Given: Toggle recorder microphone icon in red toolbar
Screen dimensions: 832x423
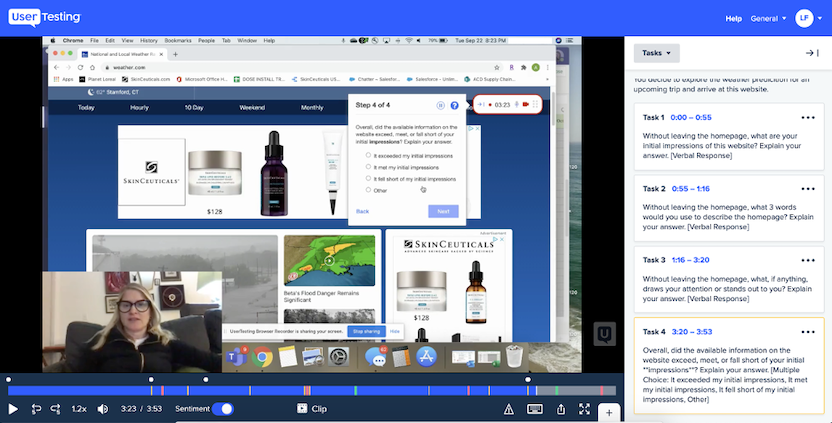Looking at the screenshot, I should click(516, 105).
